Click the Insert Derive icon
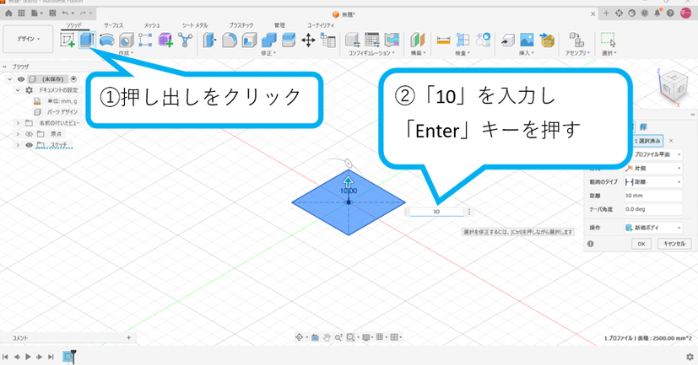The height and width of the screenshot is (365, 698). pos(507,41)
